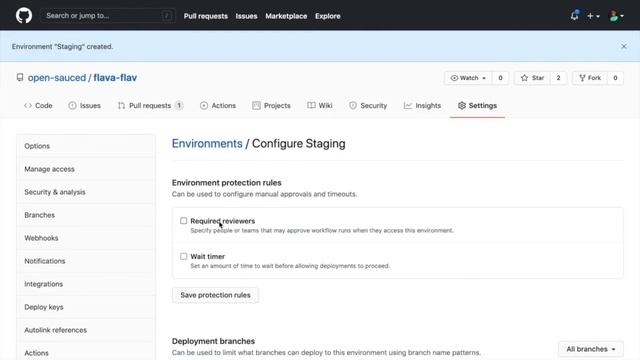Open the user avatar menu
640x360 pixels.
coord(616,16)
